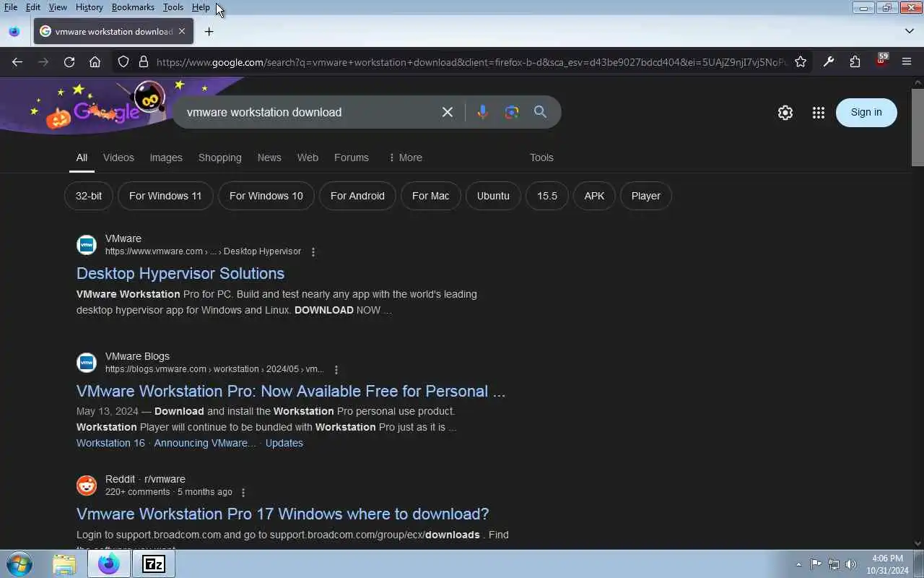Screen dimensions: 924x578
Task: Open the Edit menu
Action: tap(33, 7)
